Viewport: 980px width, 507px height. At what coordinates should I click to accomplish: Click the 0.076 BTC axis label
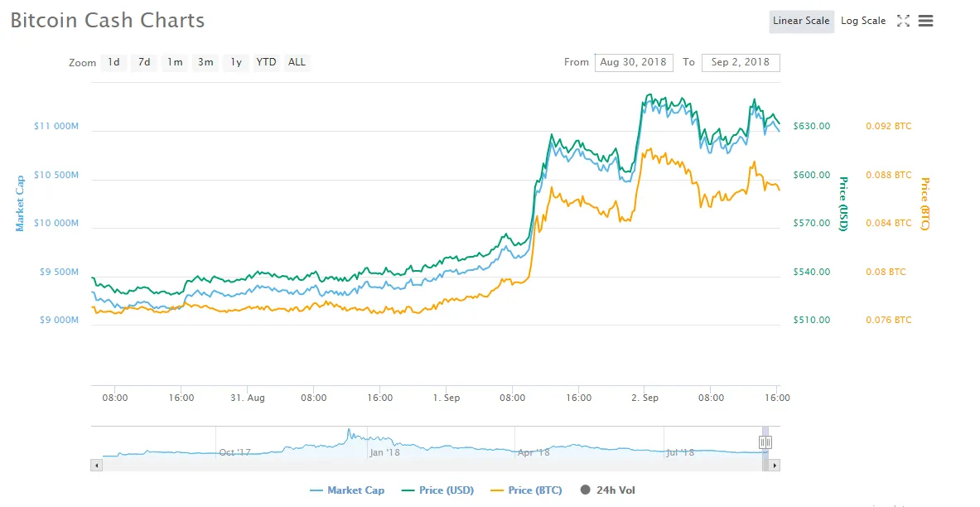[888, 320]
